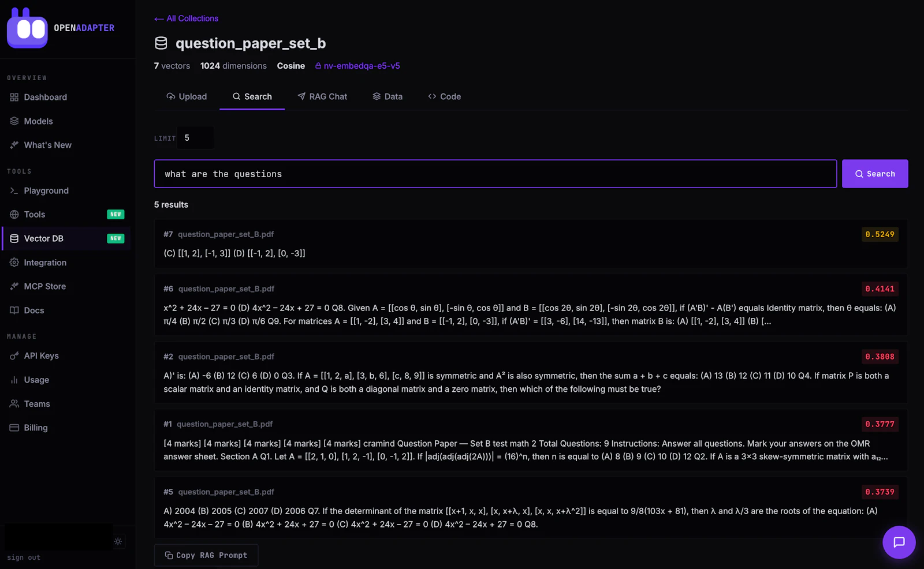Click the RAG Chat paper plane icon
Viewport: 924px width, 569px height.
tap(301, 96)
